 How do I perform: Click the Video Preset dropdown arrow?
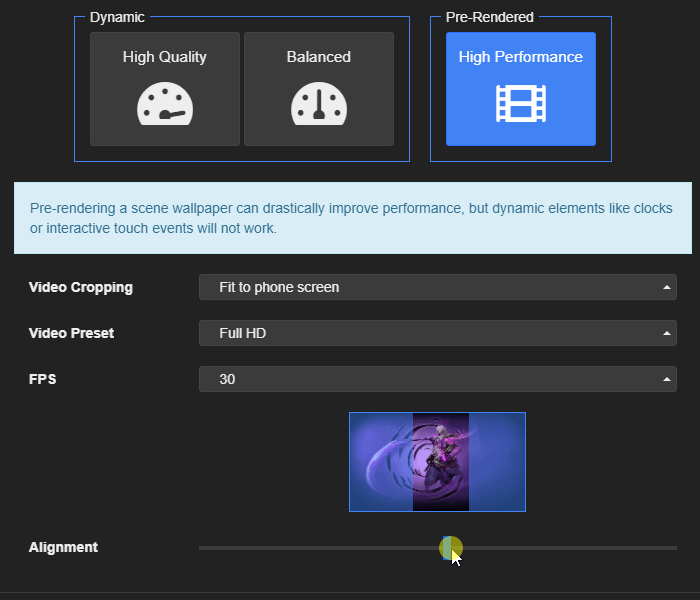(x=666, y=334)
